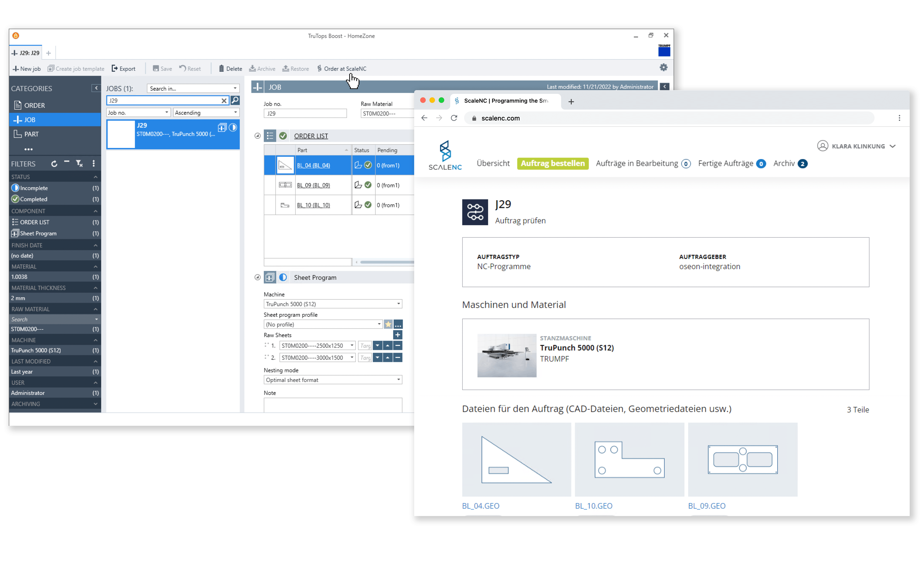Open BL_09 (BL_09) part link
924x578 pixels.
pyautogui.click(x=313, y=185)
